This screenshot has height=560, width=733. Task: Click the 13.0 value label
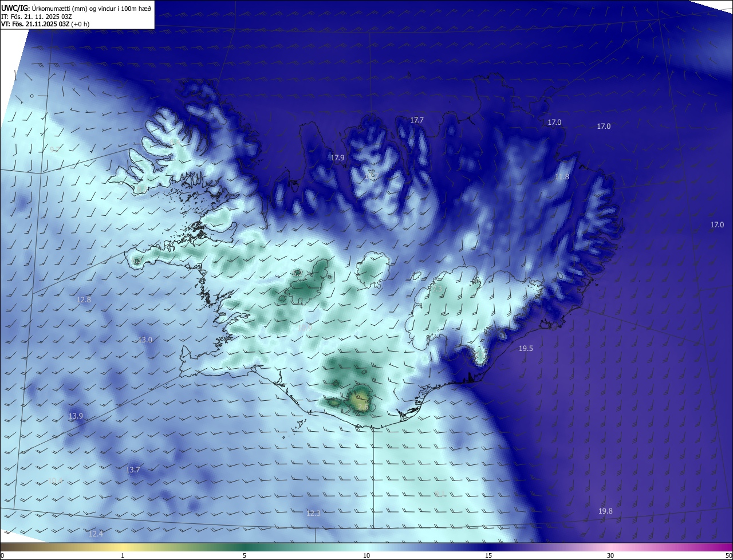[145, 340]
